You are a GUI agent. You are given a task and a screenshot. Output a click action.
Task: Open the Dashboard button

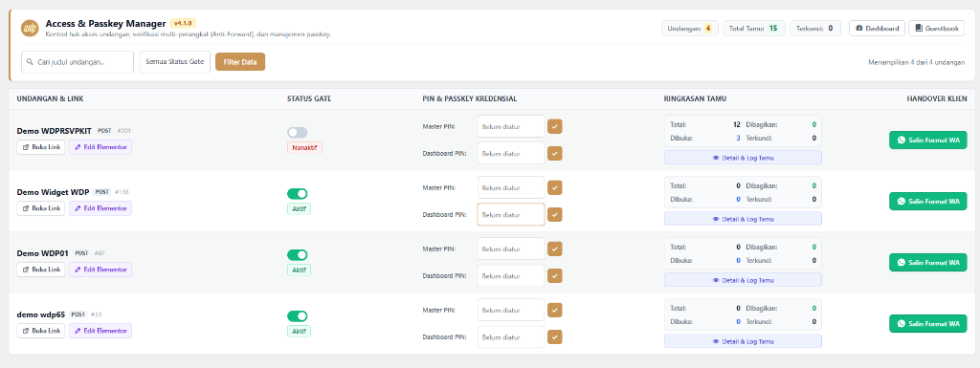[877, 28]
